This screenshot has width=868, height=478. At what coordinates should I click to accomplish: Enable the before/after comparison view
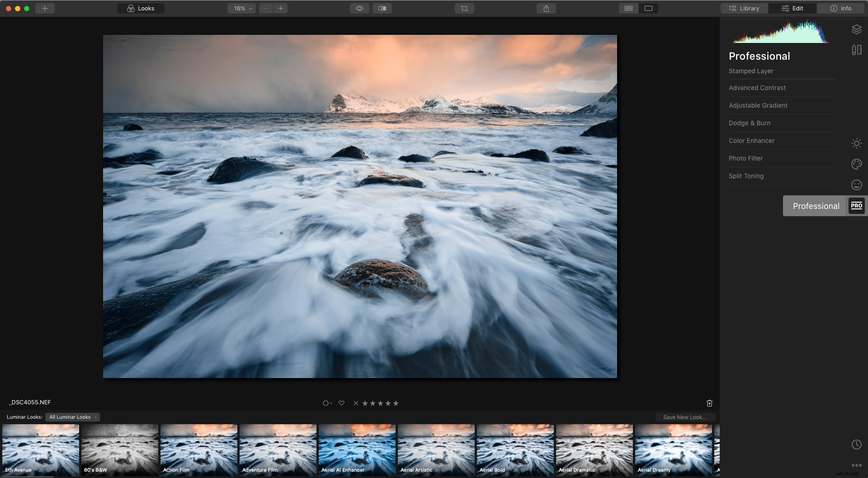382,8
